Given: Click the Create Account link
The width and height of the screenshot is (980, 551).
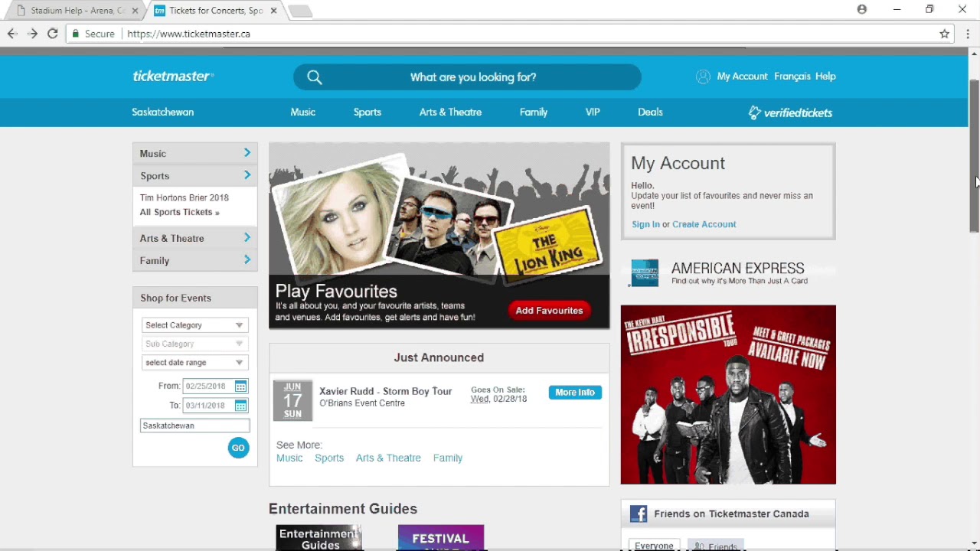Looking at the screenshot, I should point(704,224).
